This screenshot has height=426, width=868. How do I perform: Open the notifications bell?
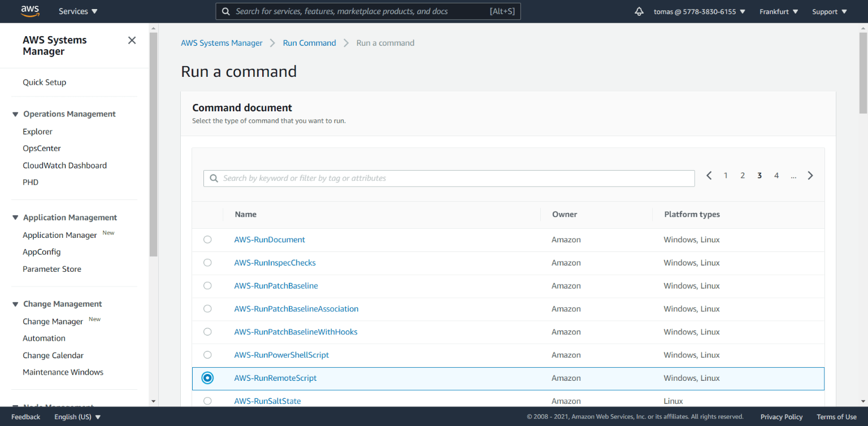coord(639,11)
